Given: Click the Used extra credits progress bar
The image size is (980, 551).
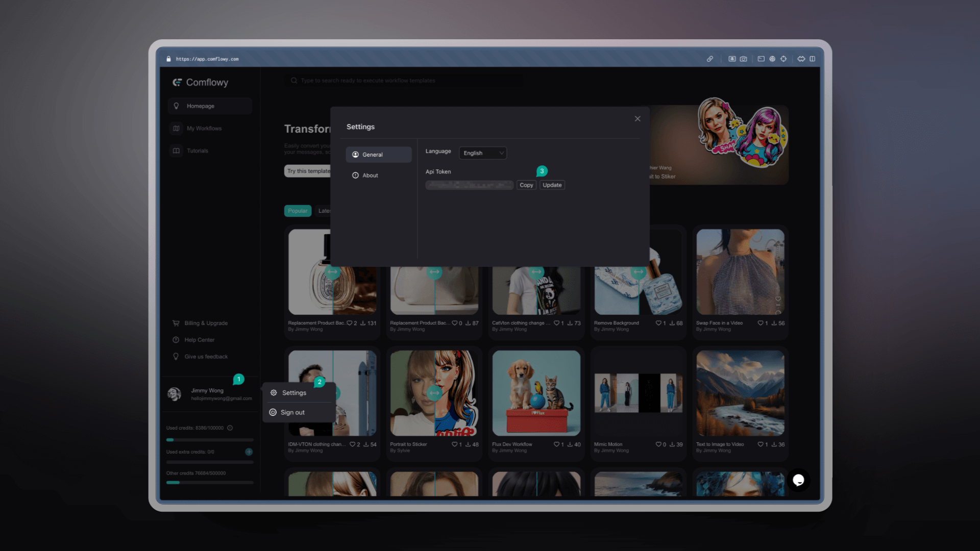Looking at the screenshot, I should (x=210, y=462).
